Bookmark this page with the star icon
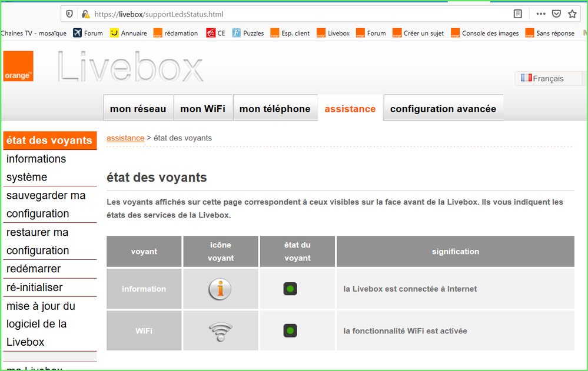Viewport: 588px width, 371px height. pyautogui.click(x=572, y=14)
